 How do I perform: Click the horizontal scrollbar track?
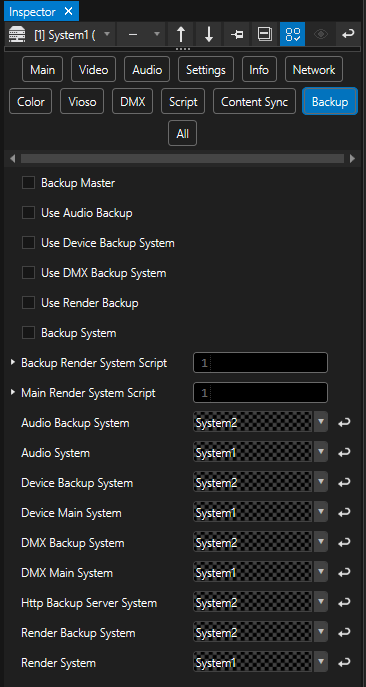182,159
